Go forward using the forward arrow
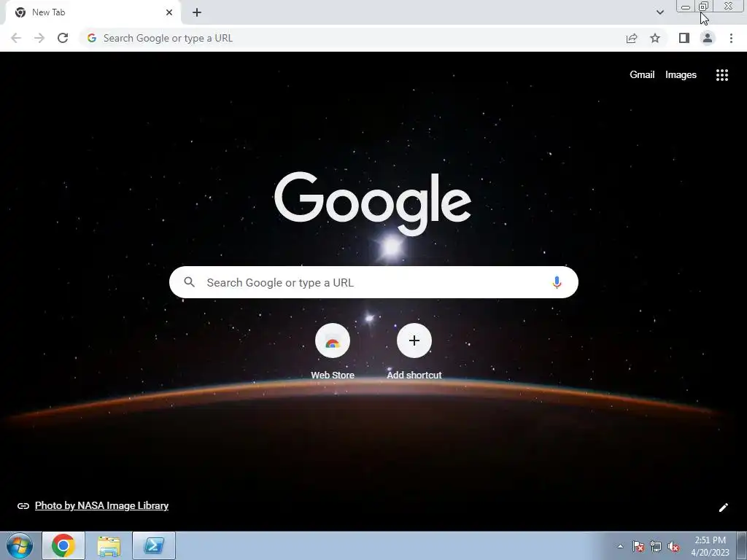The height and width of the screenshot is (560, 747). tap(39, 38)
